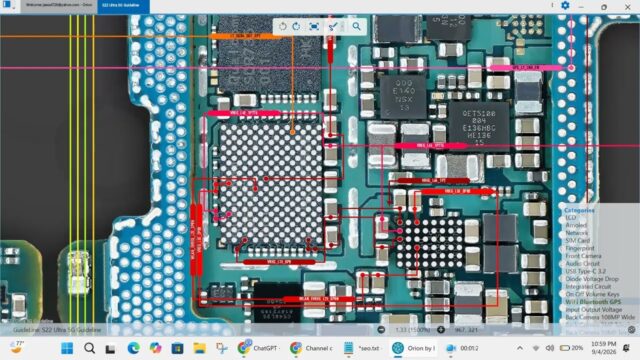
Task: Select Audio Circuit category
Action: 582,264
